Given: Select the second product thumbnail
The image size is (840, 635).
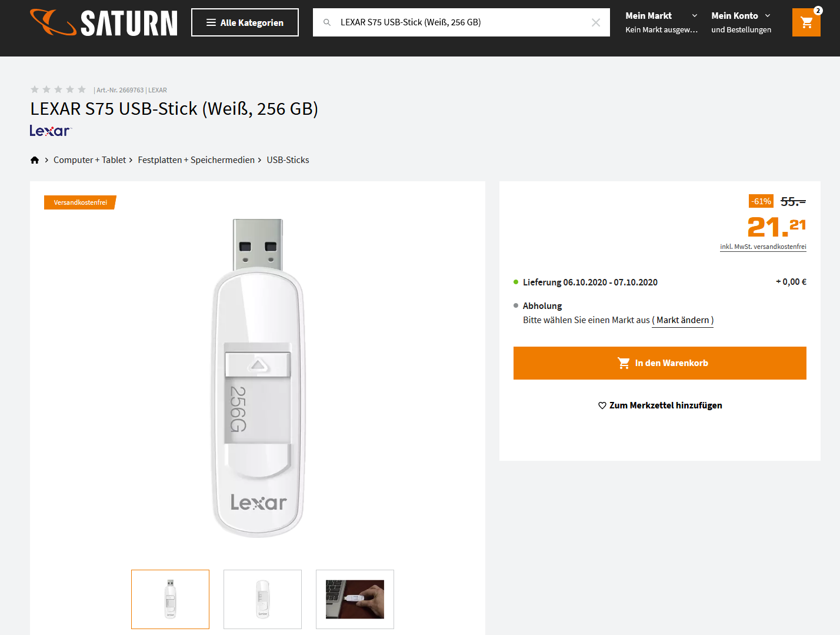Looking at the screenshot, I should (262, 599).
